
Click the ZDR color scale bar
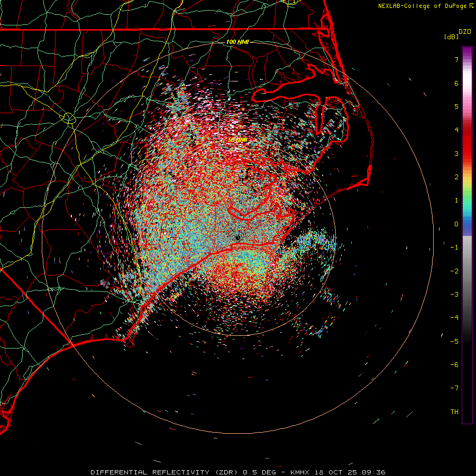pos(467,235)
